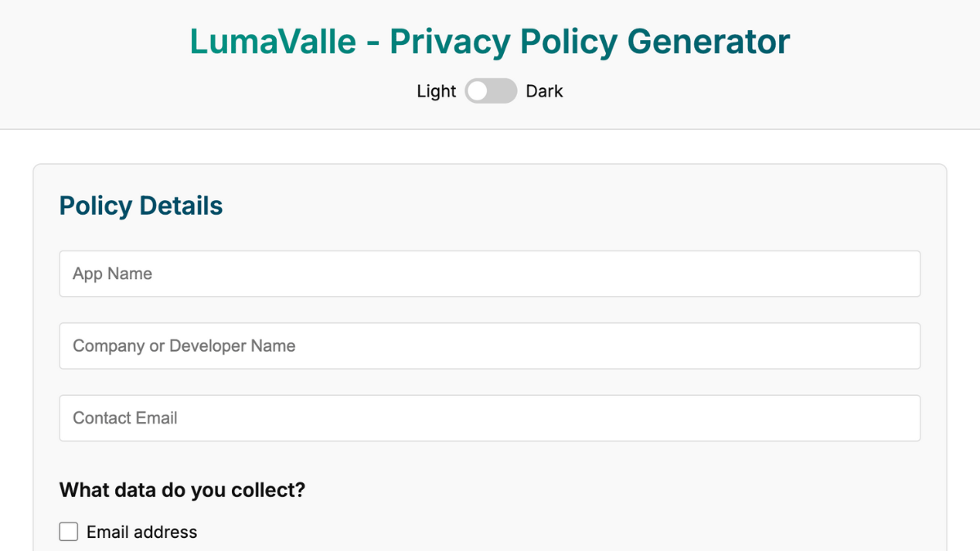This screenshot has width=980, height=551.
Task: Click the Contact Email placeholder text
Action: coord(125,418)
